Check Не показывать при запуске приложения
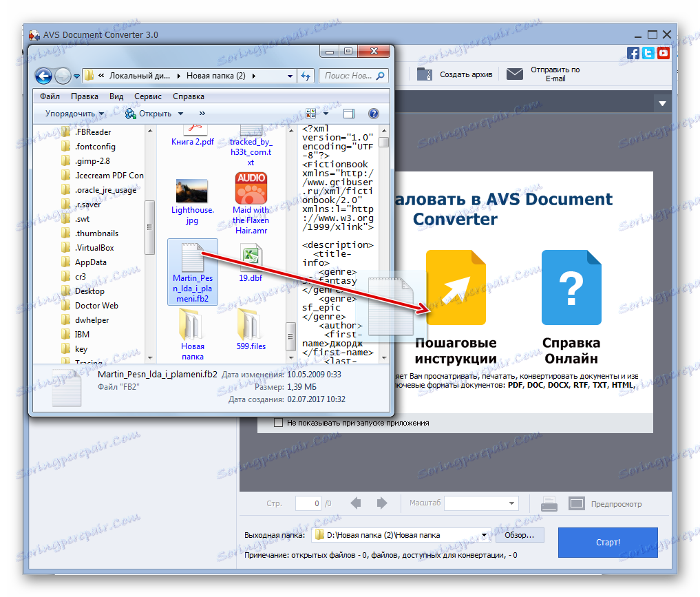This screenshot has width=700, height=597. (x=278, y=422)
